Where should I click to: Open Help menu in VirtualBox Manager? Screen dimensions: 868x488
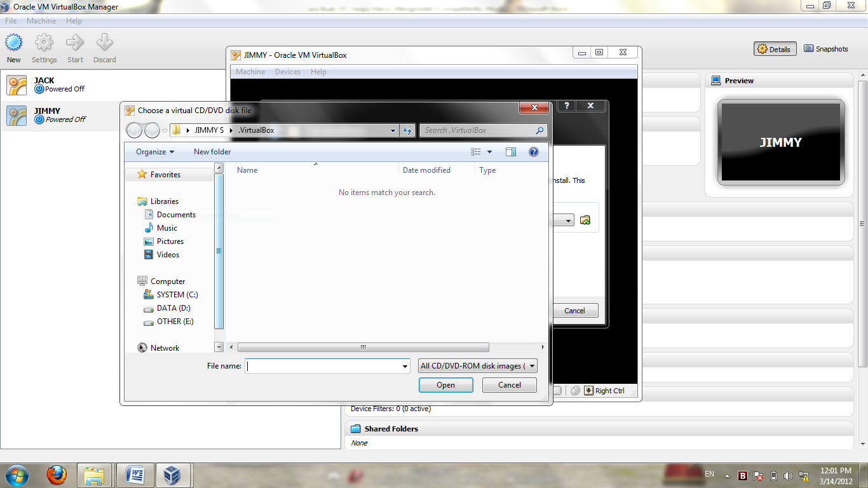coord(74,21)
